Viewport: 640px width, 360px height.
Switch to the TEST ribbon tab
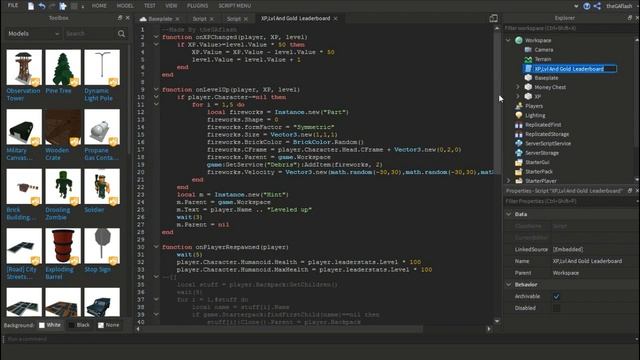(149, 6)
